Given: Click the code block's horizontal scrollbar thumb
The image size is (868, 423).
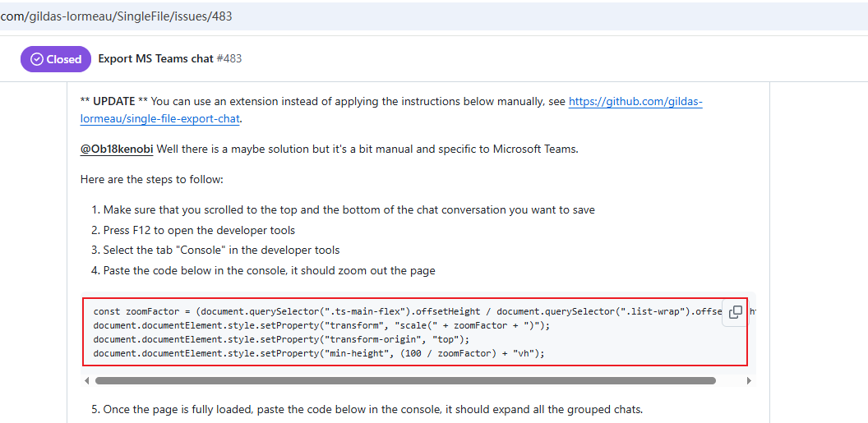Looking at the screenshot, I should click(404, 381).
